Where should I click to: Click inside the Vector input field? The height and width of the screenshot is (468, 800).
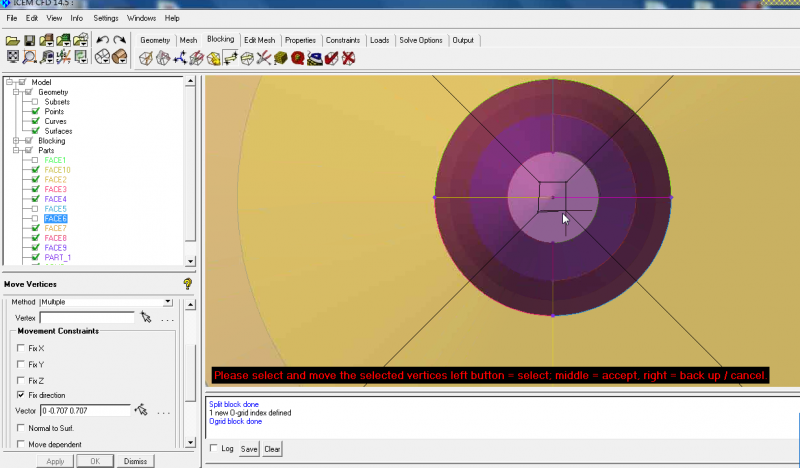coord(85,410)
